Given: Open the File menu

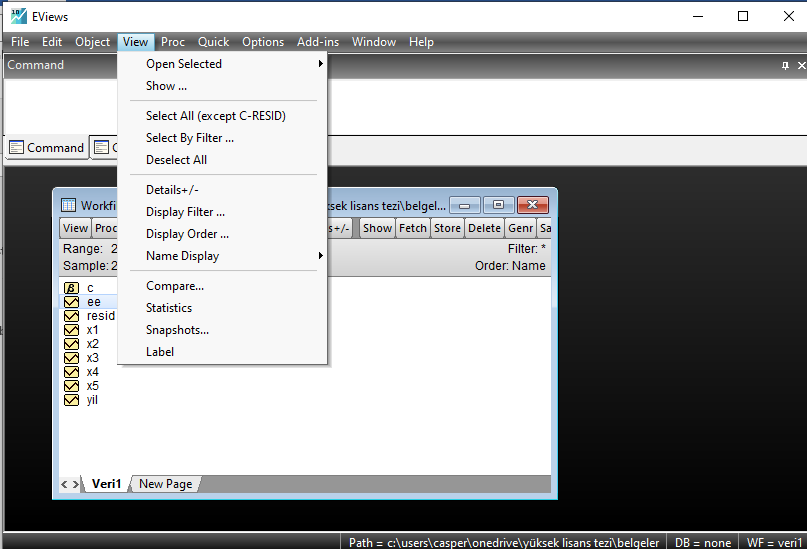Looking at the screenshot, I should pos(20,42).
